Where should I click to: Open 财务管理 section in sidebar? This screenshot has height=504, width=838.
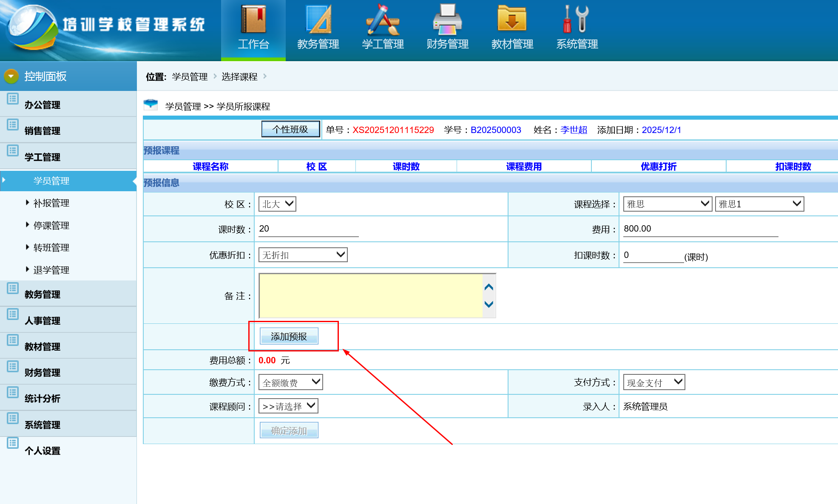click(68, 372)
